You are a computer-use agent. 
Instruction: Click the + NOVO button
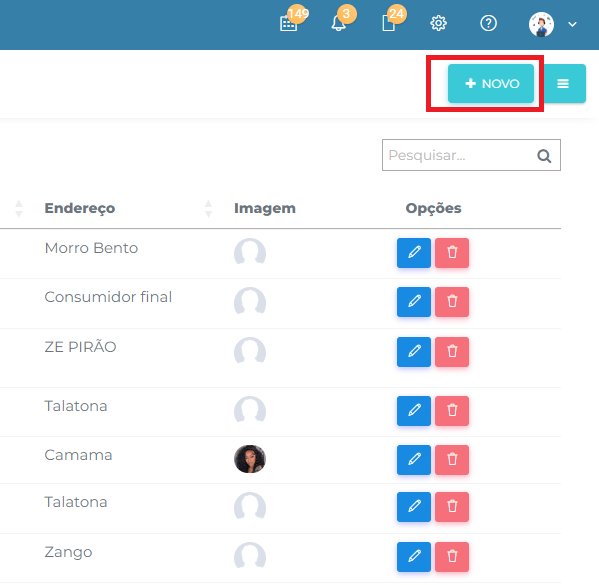pos(491,83)
